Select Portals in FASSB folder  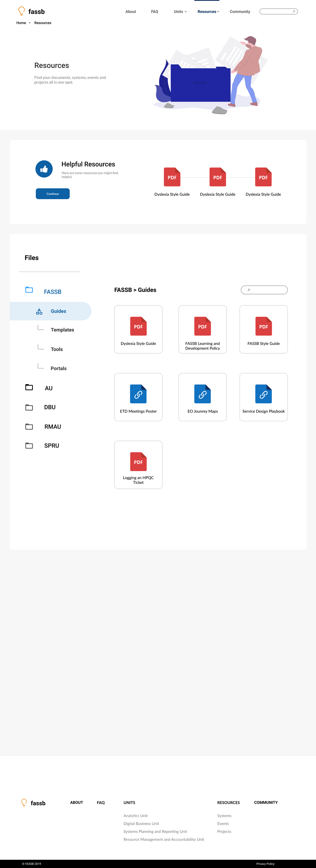(x=59, y=369)
